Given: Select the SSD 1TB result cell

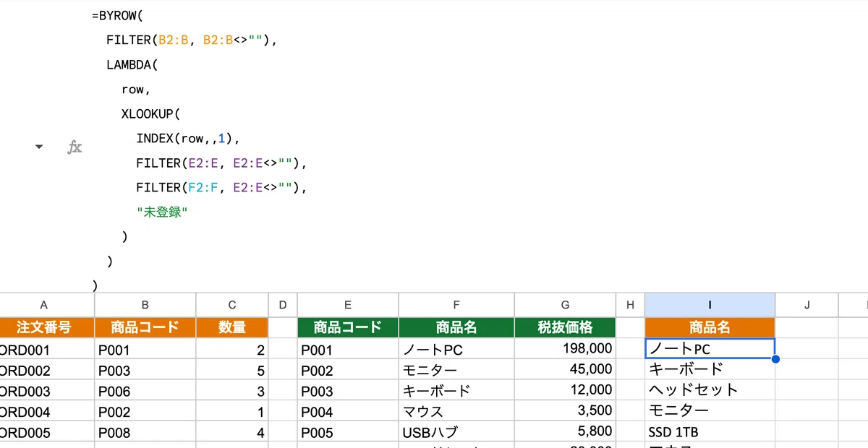Looking at the screenshot, I should 710,433.
